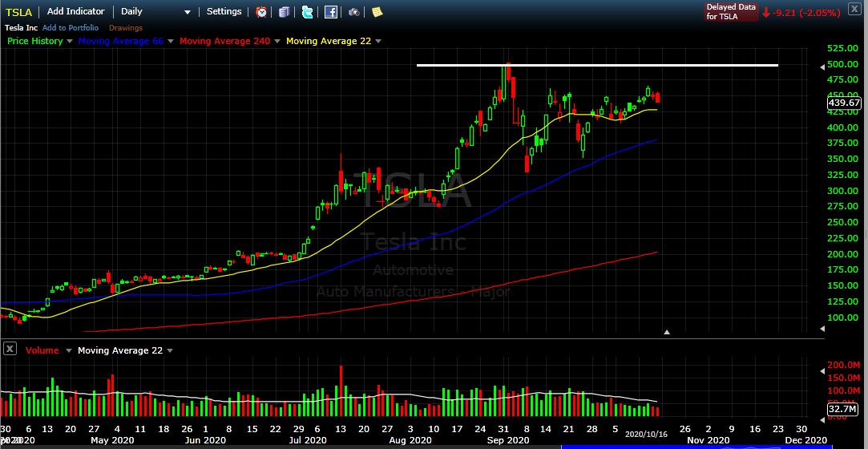Open the Add Indicator menu
This screenshot has width=868, height=449.
coord(76,12)
